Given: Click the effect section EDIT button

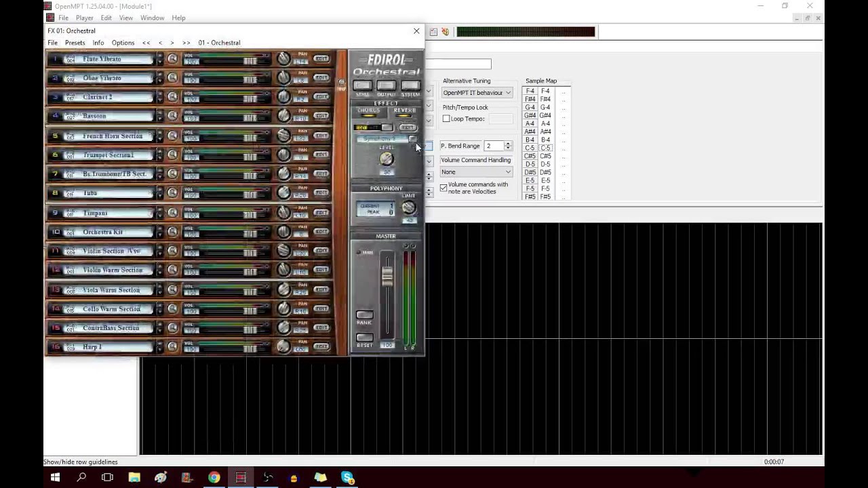Looking at the screenshot, I should coord(407,127).
